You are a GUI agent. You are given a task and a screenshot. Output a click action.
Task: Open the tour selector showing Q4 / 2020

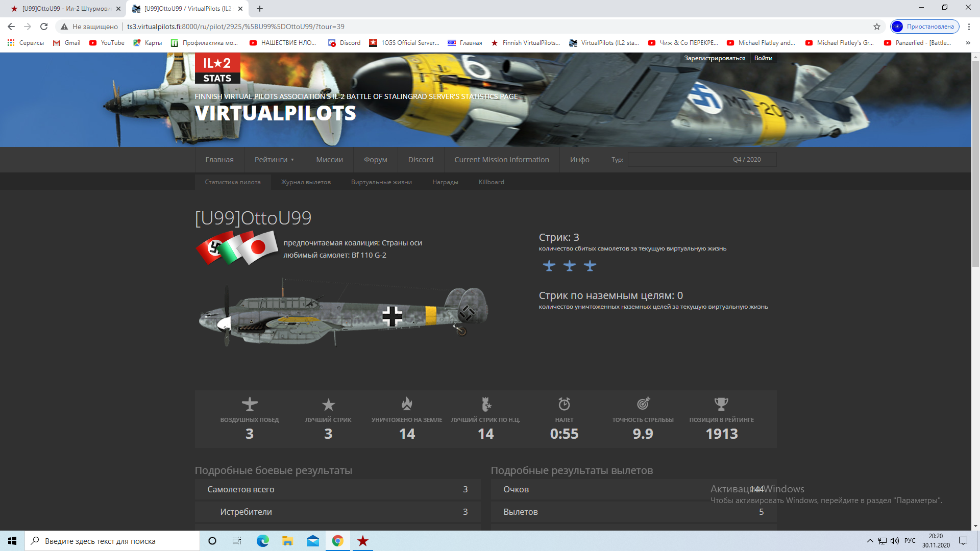[702, 160]
